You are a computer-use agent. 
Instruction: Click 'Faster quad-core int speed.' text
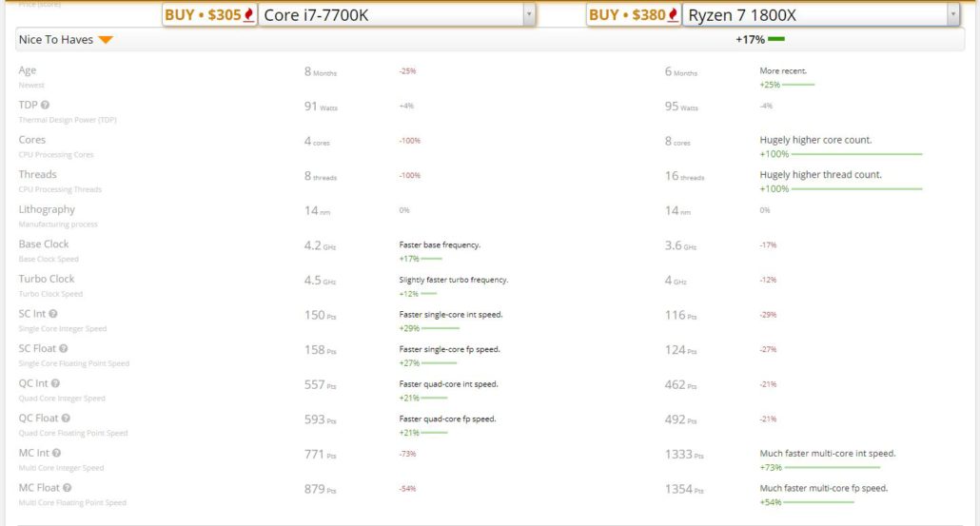pyautogui.click(x=449, y=384)
